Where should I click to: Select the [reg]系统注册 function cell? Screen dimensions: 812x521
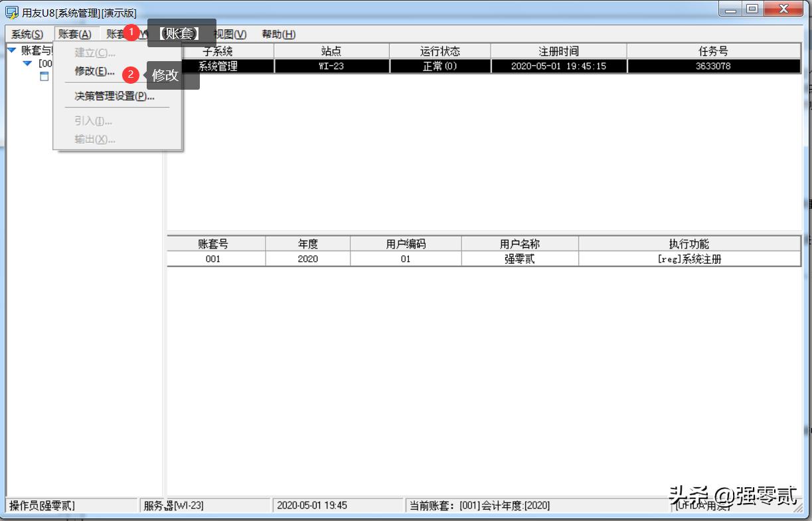(689, 259)
